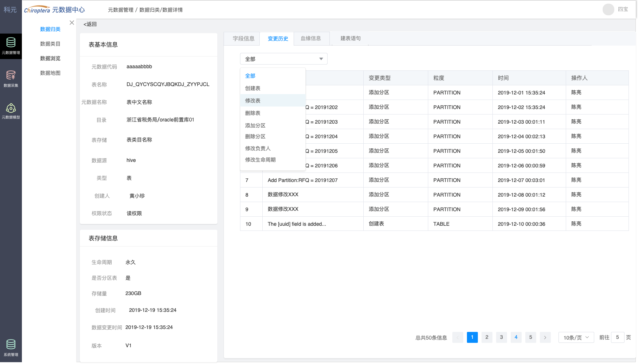Viewport: 638px width, 364px height.
Task: Click creator name 黄小珍
Action: 137,196
